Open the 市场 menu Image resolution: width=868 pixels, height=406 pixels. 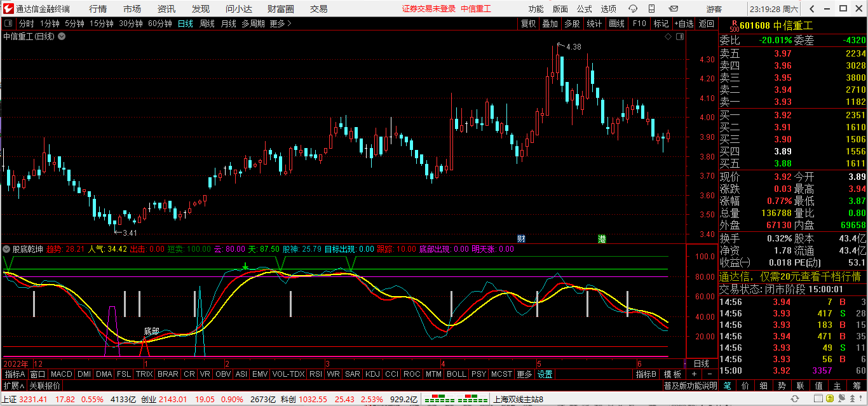(x=132, y=9)
